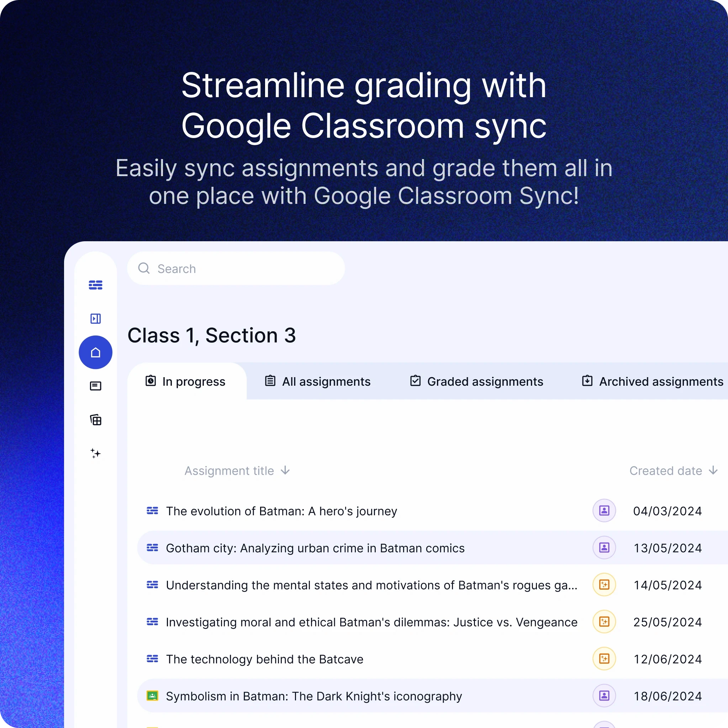Click the grid/table view sidebar icon
The width and height of the screenshot is (728, 728).
click(x=95, y=420)
